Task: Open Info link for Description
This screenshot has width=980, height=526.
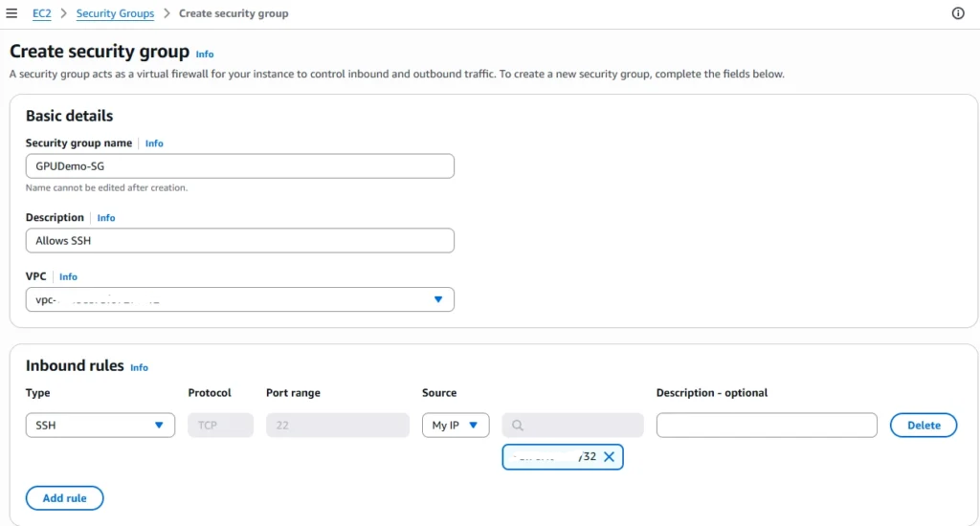Action: coord(105,217)
